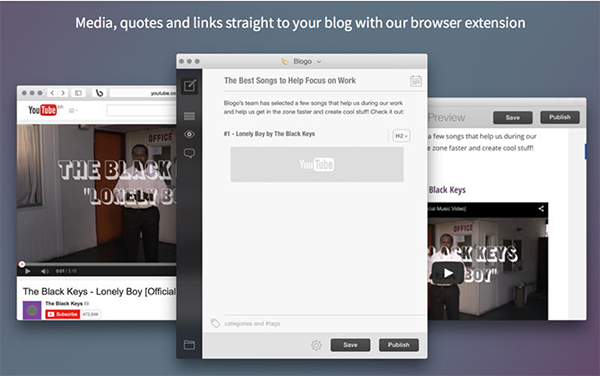Open post settings gear icon
The height and width of the screenshot is (376, 600).
pos(316,345)
